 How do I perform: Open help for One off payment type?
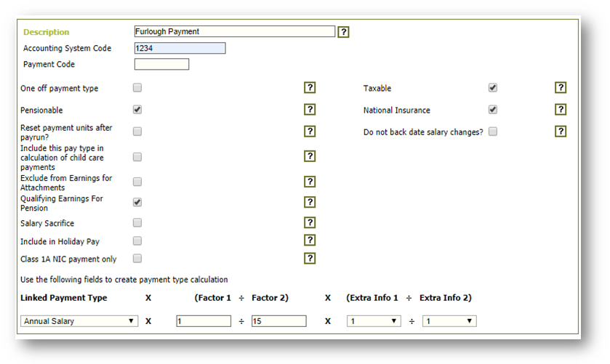310,88
